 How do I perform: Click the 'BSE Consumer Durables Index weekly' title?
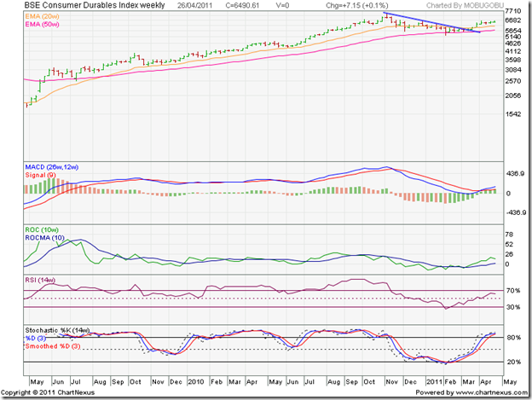[95, 5]
